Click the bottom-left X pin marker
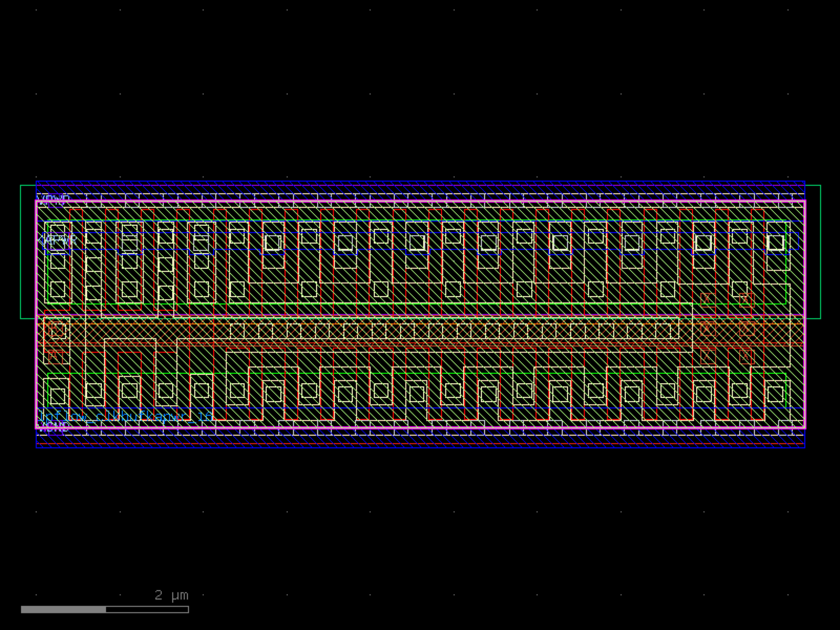 point(708,356)
